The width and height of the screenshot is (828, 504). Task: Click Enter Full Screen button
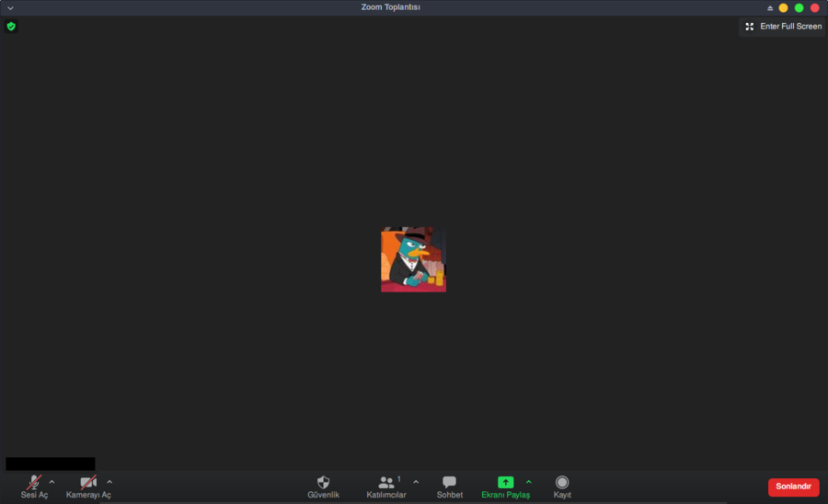point(783,27)
